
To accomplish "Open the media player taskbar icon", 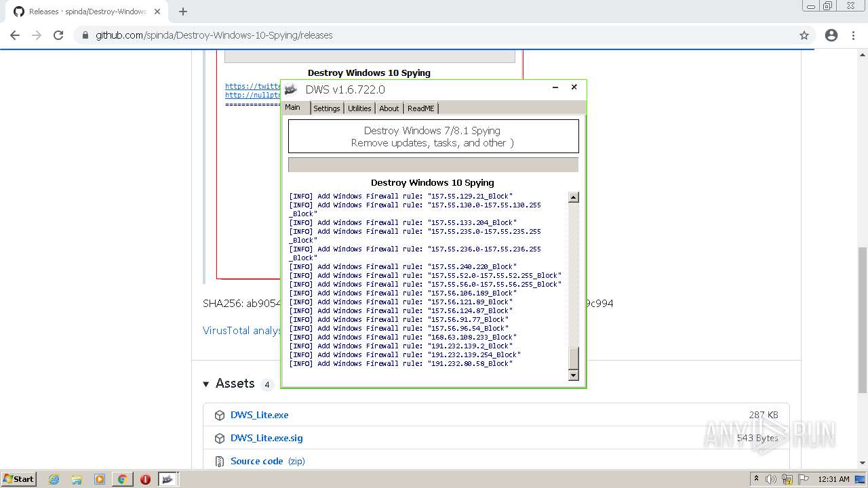I will [x=100, y=479].
